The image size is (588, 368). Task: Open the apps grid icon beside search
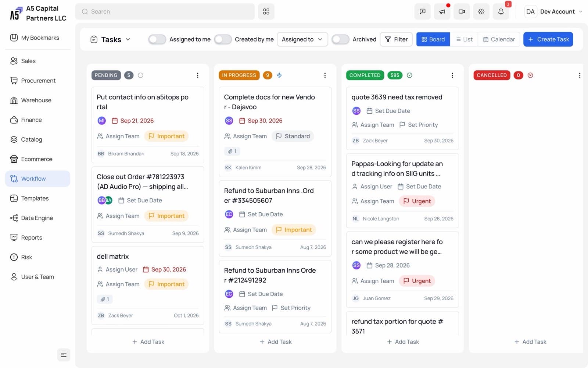[266, 12]
